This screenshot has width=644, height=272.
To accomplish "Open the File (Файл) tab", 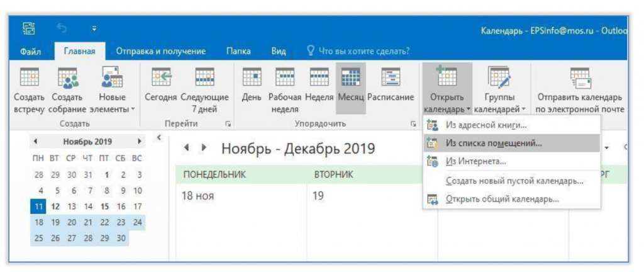I will [x=31, y=52].
